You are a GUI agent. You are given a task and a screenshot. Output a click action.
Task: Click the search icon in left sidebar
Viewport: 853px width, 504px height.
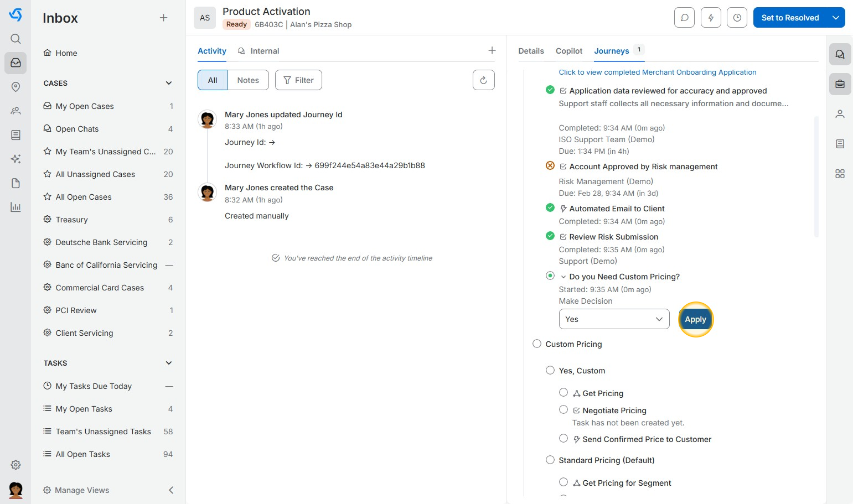[x=15, y=39]
